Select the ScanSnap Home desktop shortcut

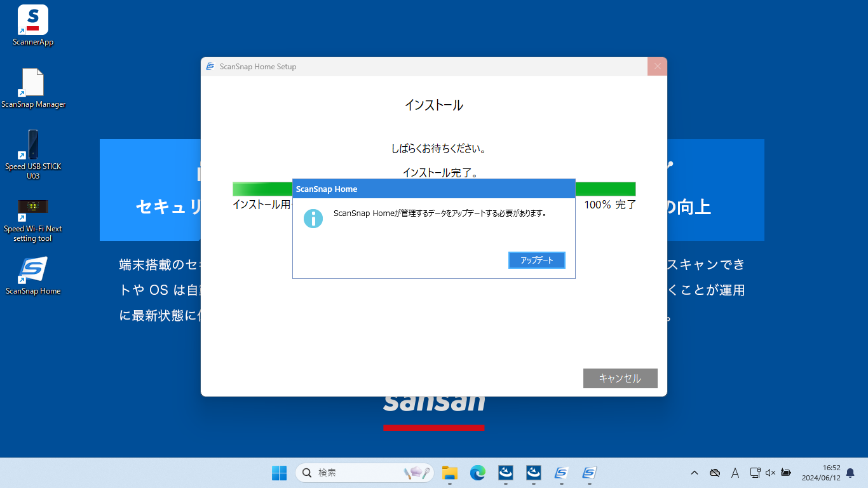[33, 276]
